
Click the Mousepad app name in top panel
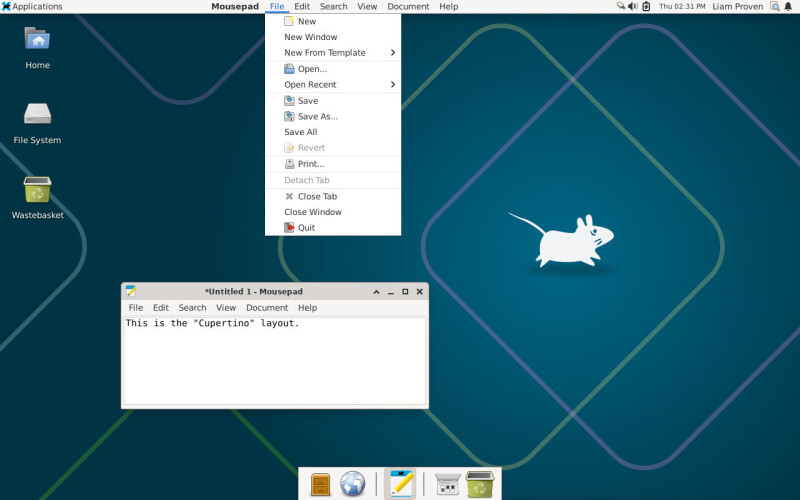(235, 7)
